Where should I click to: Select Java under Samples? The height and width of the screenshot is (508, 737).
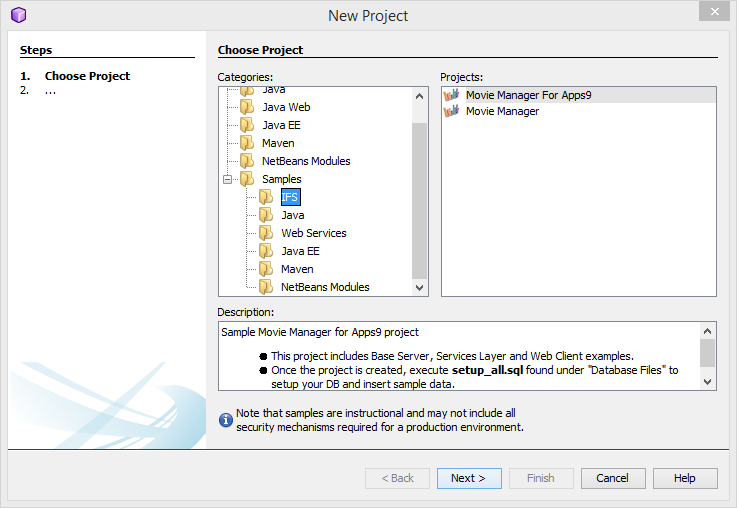click(293, 215)
